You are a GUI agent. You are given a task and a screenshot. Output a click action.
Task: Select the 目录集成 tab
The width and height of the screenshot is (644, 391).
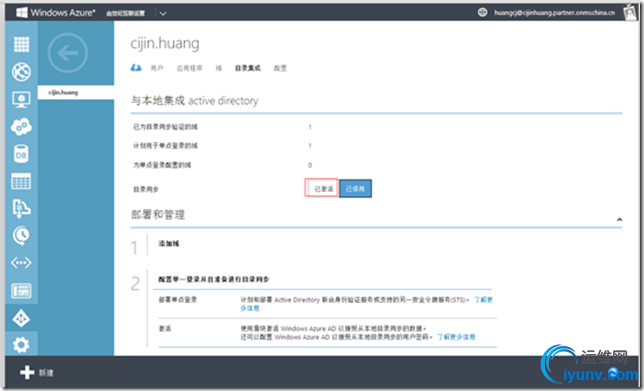pos(248,68)
